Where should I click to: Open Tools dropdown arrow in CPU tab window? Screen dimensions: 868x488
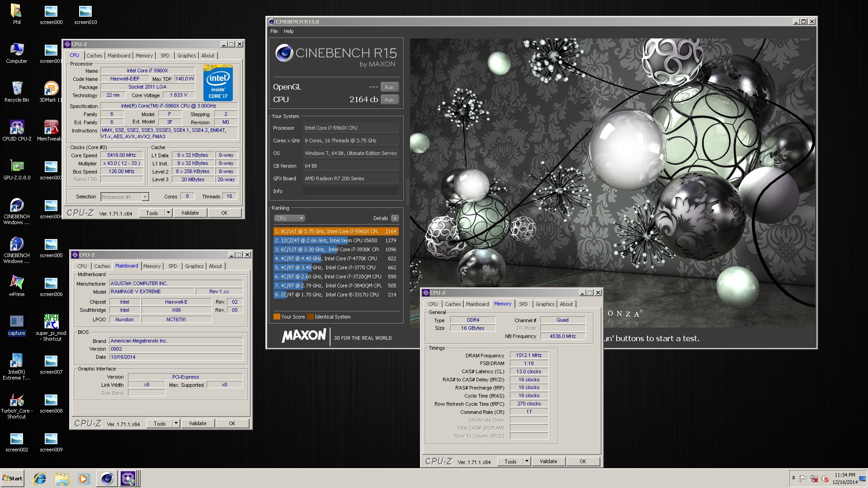click(168, 213)
